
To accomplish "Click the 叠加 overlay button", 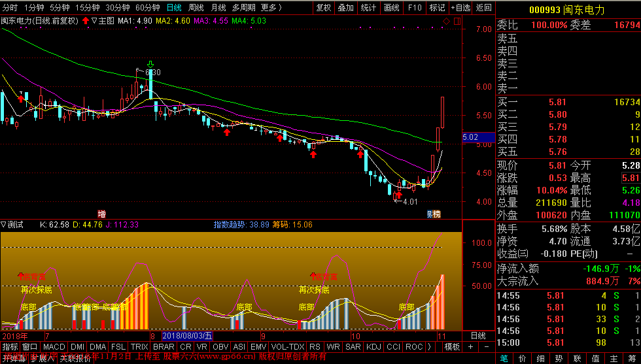I will tap(346, 8).
